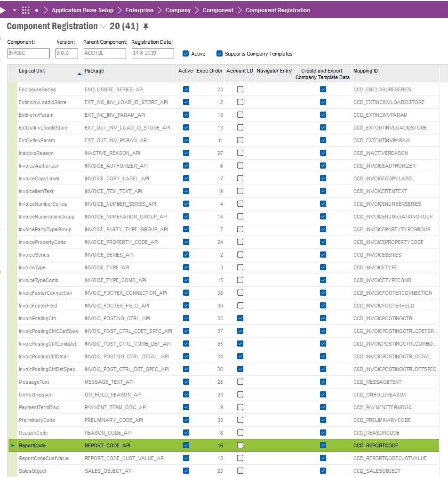
Task: Check Account LU for SalesObject row
Action: [240, 470]
